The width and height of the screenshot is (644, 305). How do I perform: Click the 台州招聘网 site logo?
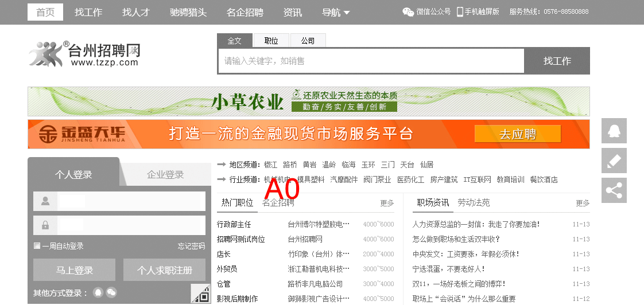(x=84, y=54)
